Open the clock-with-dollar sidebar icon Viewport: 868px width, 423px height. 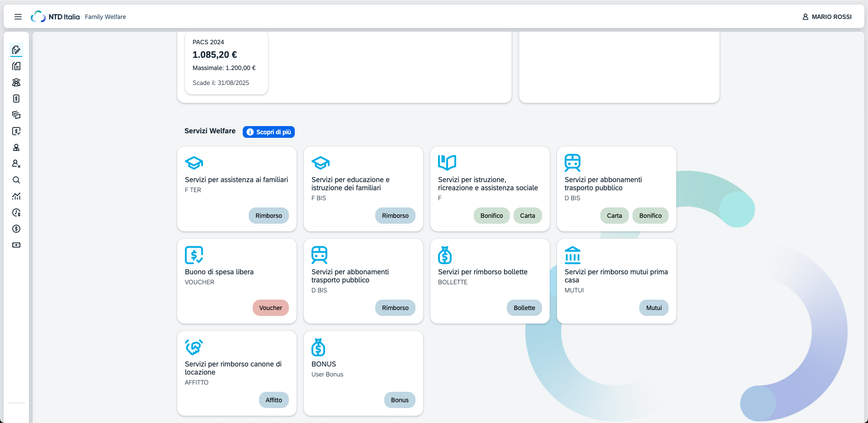(x=16, y=212)
